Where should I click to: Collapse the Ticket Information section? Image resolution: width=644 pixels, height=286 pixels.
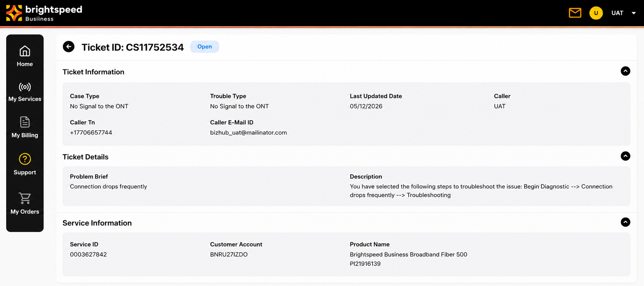pos(625,71)
